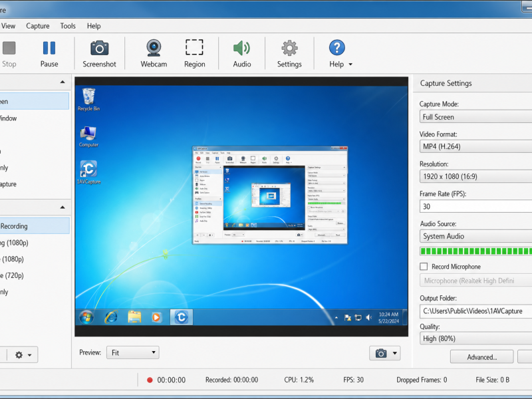Click the Advanced... button
The image size is (532, 399).
[x=481, y=357]
